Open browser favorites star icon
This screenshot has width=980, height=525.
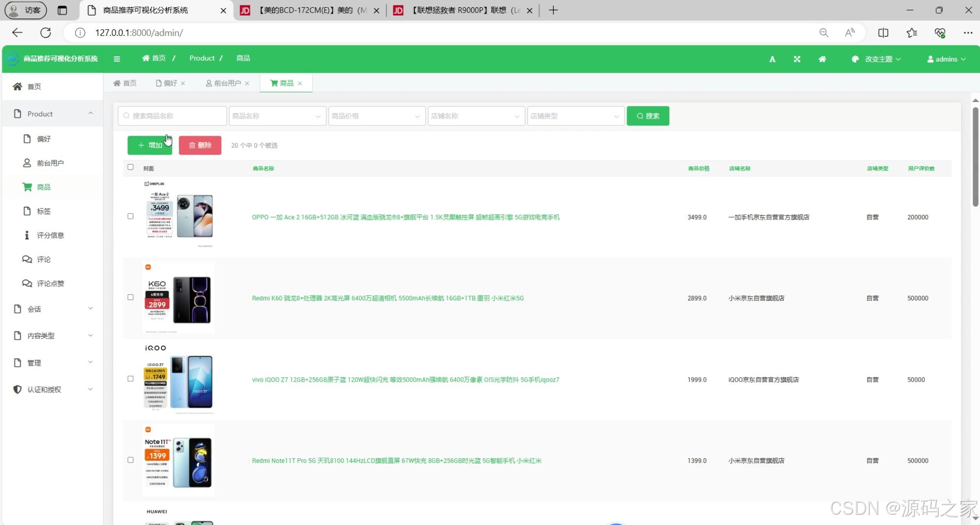[x=911, y=33]
